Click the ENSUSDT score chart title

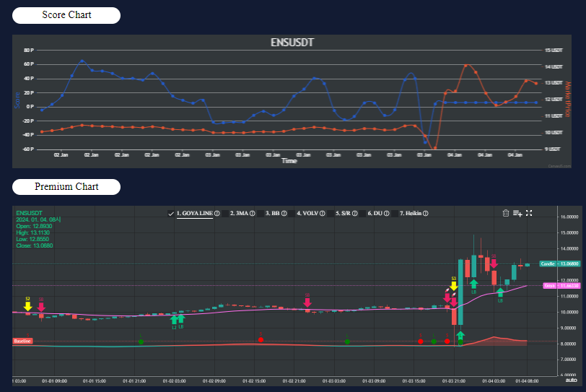292,43
